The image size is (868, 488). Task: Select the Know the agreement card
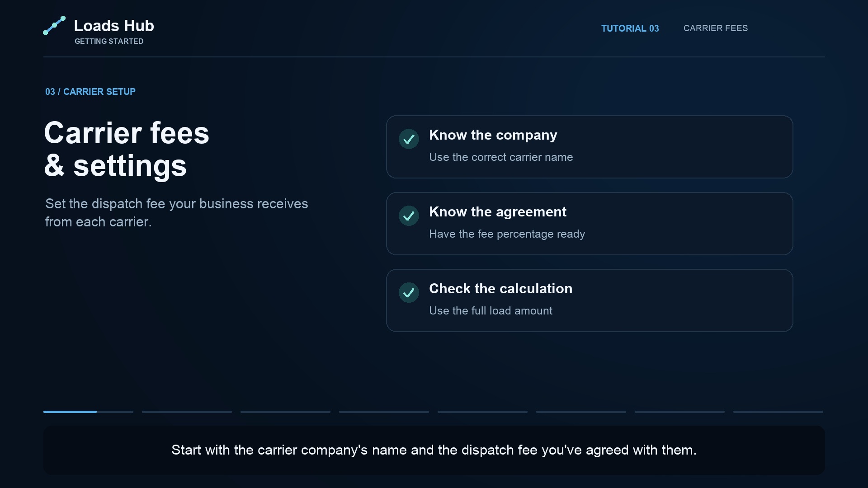(590, 224)
